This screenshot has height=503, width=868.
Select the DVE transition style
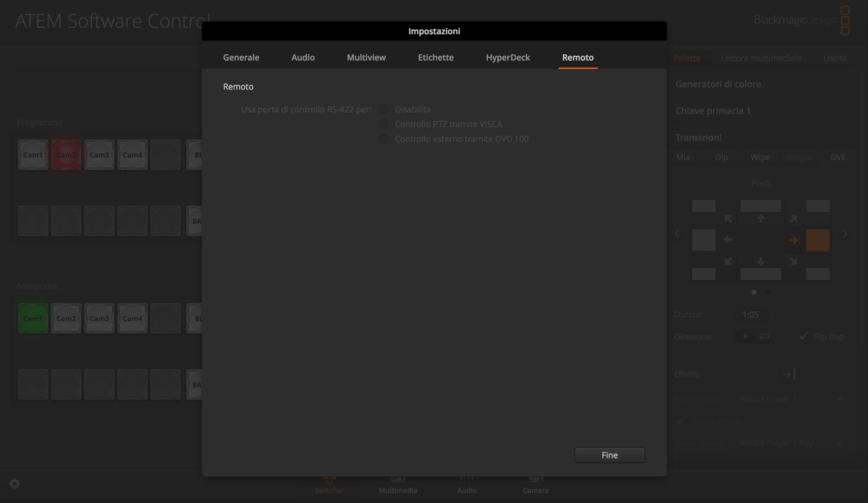coord(838,157)
